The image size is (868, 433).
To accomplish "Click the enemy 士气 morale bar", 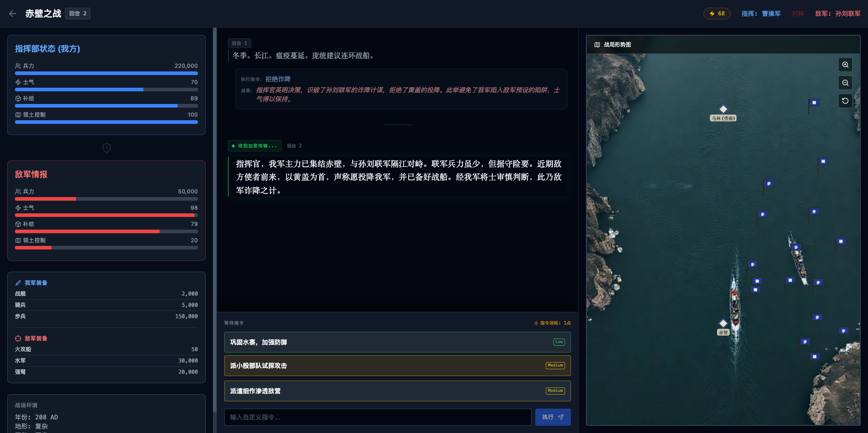I will pyautogui.click(x=106, y=215).
